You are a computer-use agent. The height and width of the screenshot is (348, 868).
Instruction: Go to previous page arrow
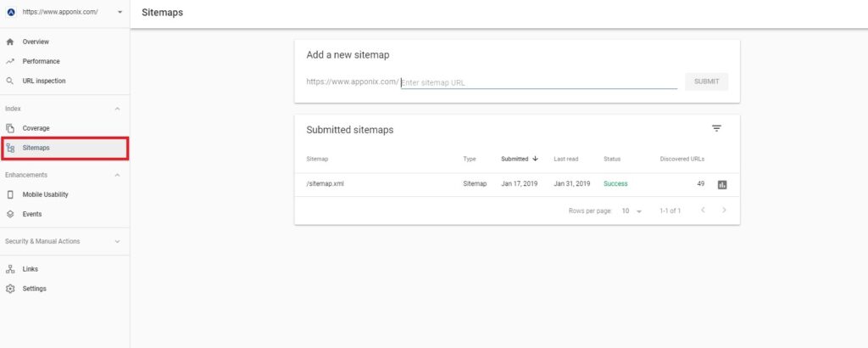(703, 210)
